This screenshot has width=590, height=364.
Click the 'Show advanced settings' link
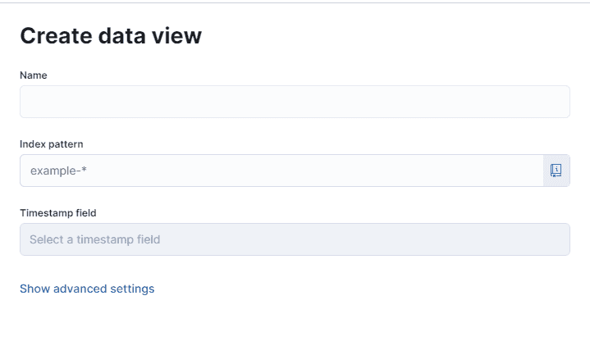coord(87,289)
